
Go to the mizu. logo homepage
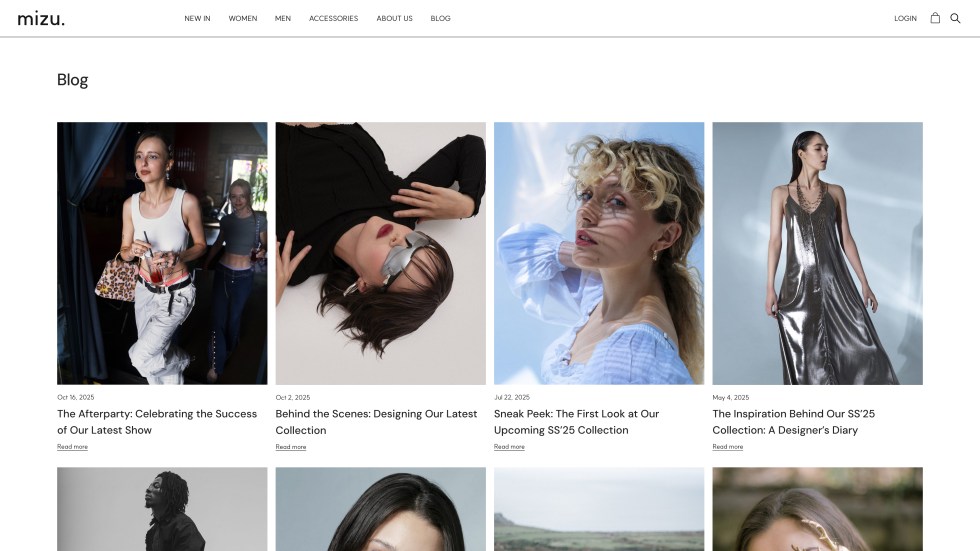[x=41, y=19]
